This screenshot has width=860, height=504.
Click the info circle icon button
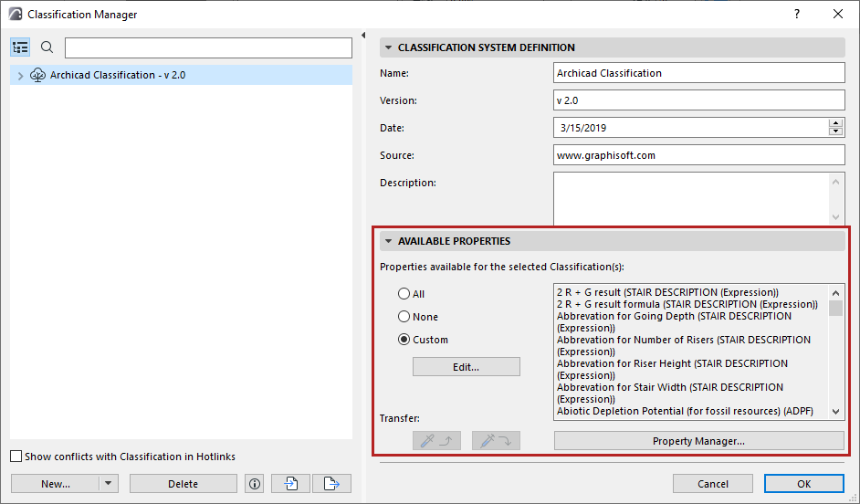255,484
